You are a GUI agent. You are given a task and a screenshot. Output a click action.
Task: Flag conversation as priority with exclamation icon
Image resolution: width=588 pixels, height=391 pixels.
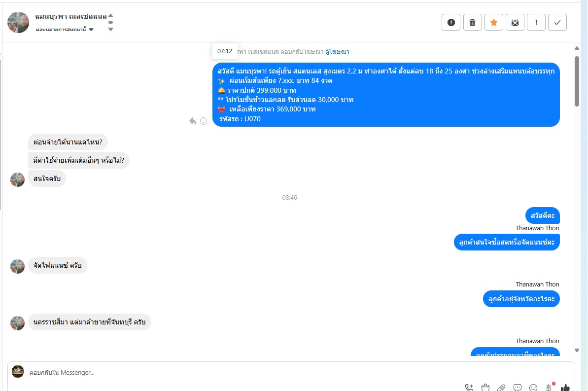pos(536,23)
